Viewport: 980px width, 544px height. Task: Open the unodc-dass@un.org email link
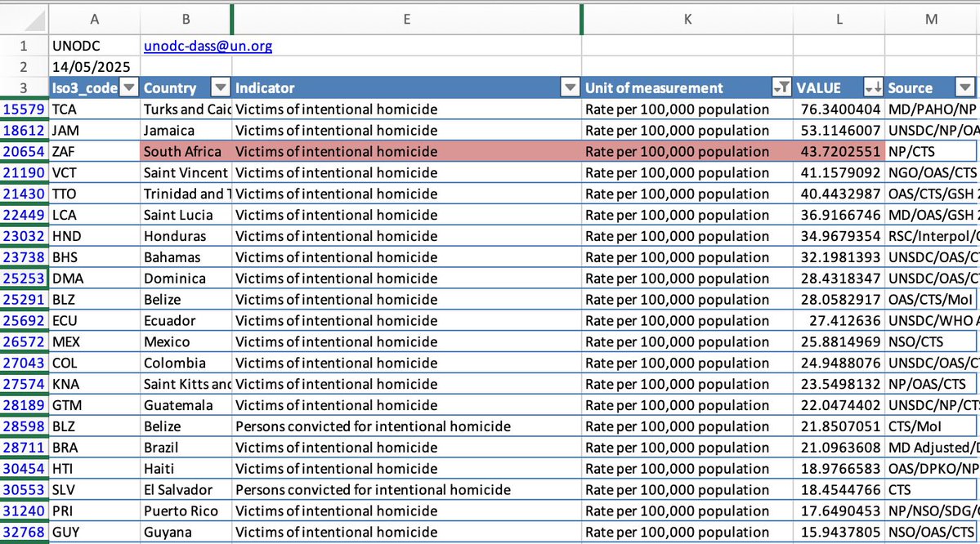pyautogui.click(x=208, y=46)
